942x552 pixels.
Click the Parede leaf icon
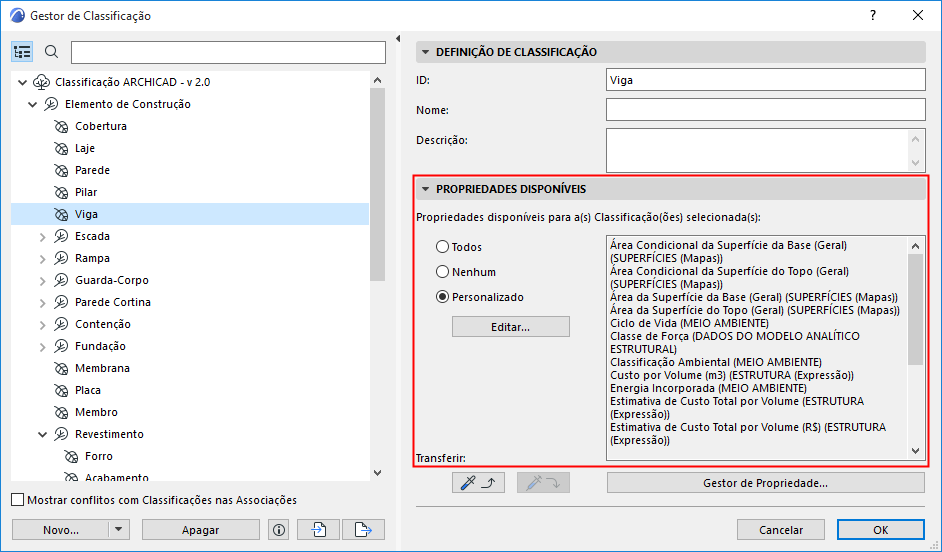[61, 171]
